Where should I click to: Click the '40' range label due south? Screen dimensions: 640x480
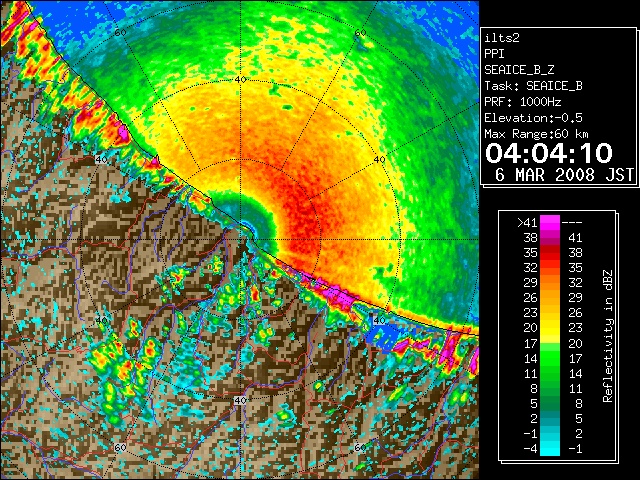pos(240,400)
